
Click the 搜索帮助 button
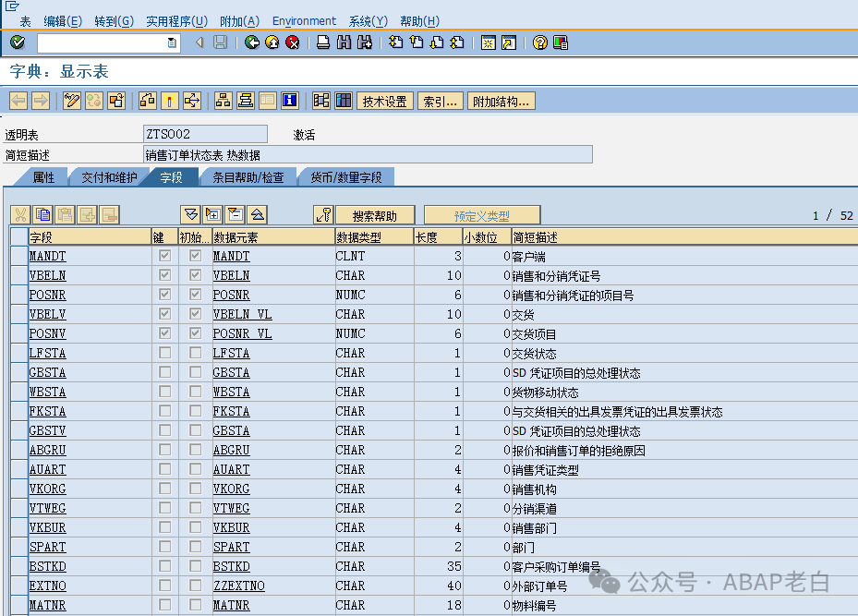pos(375,215)
